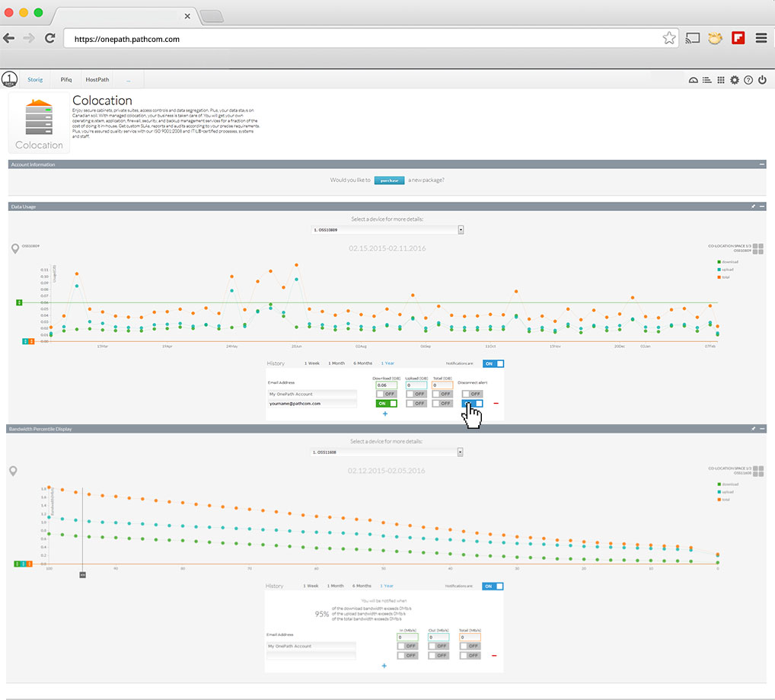The height and width of the screenshot is (700, 775).
Task: Switch to list view icon in header
Action: click(x=706, y=80)
